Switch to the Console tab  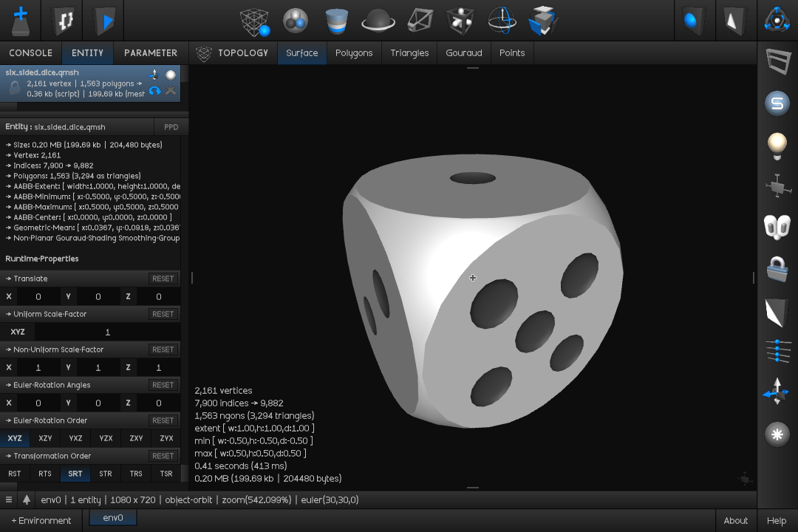click(x=30, y=53)
